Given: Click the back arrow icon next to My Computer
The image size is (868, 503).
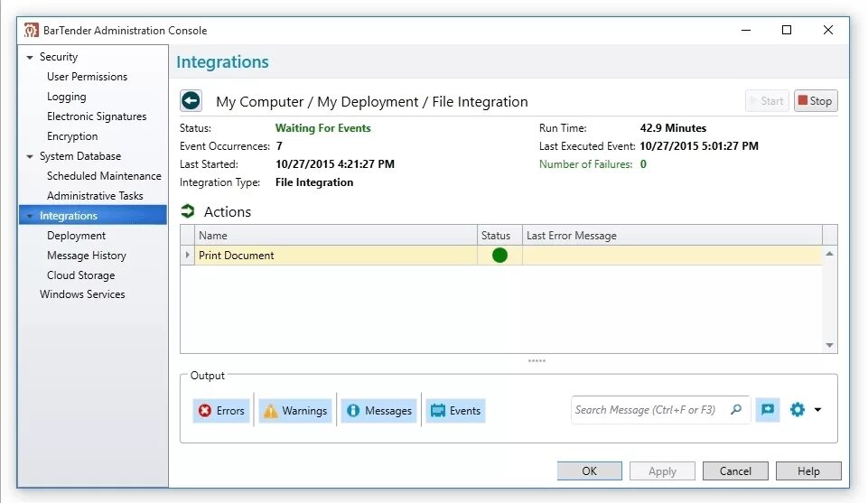Looking at the screenshot, I should (191, 101).
